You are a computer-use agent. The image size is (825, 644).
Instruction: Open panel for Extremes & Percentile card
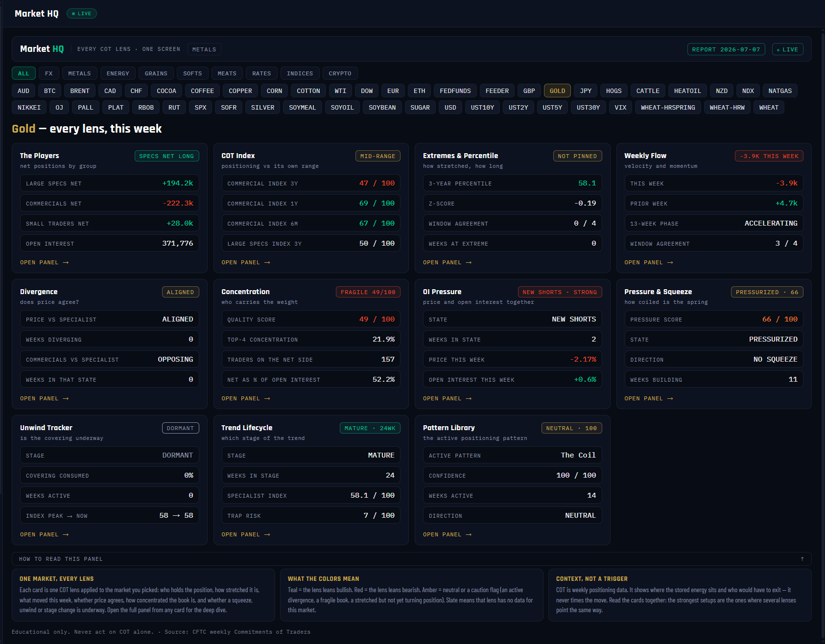448,263
